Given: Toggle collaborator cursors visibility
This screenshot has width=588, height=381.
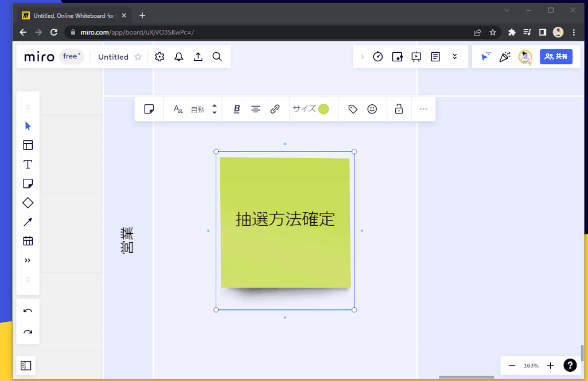Looking at the screenshot, I should click(486, 57).
